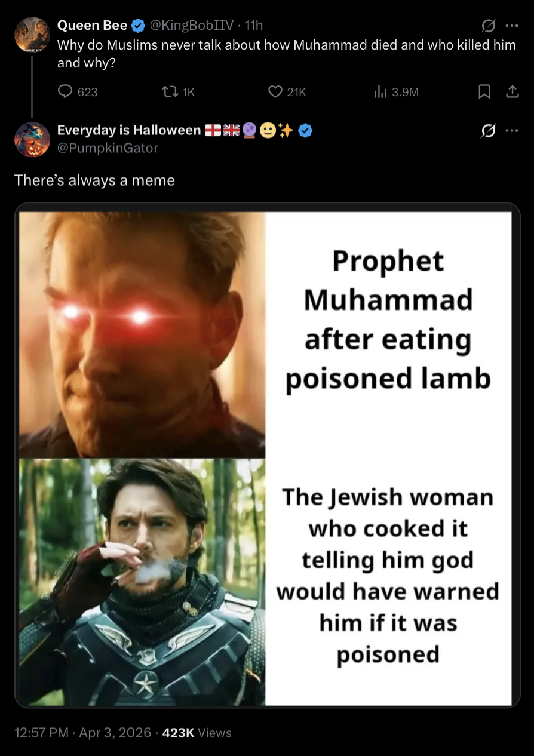Image resolution: width=534 pixels, height=756 pixels.
Task: Like Queen Bee's tweet via heart icon
Action: [275, 92]
